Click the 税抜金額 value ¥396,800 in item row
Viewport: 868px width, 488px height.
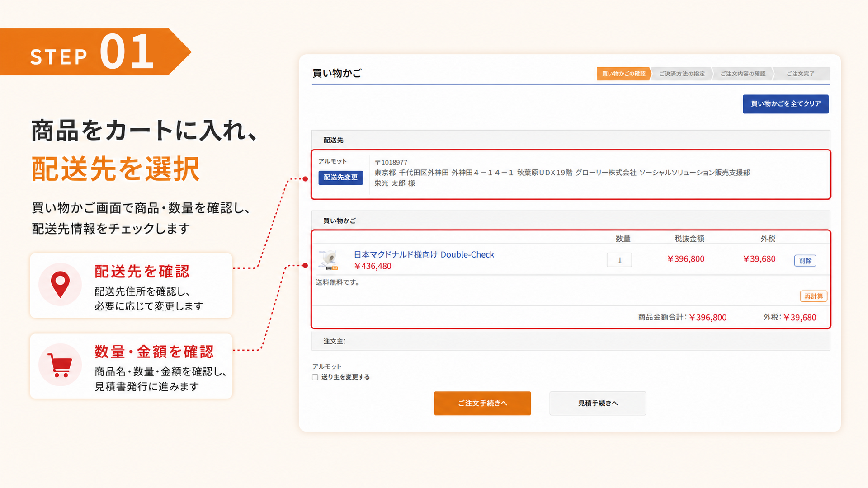pyautogui.click(x=686, y=259)
